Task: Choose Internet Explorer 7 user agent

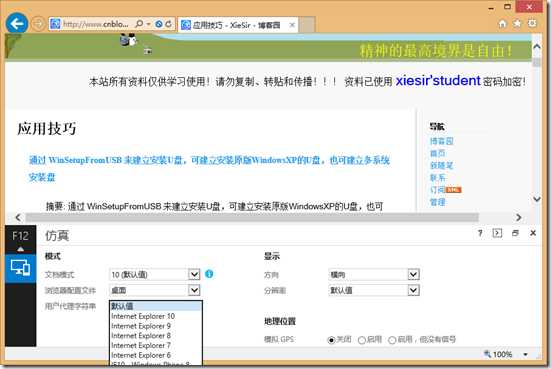Action: click(x=156, y=345)
